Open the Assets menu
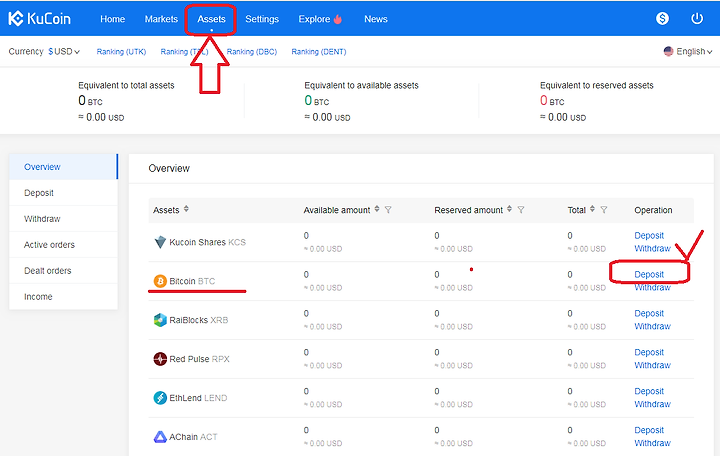 tap(211, 19)
